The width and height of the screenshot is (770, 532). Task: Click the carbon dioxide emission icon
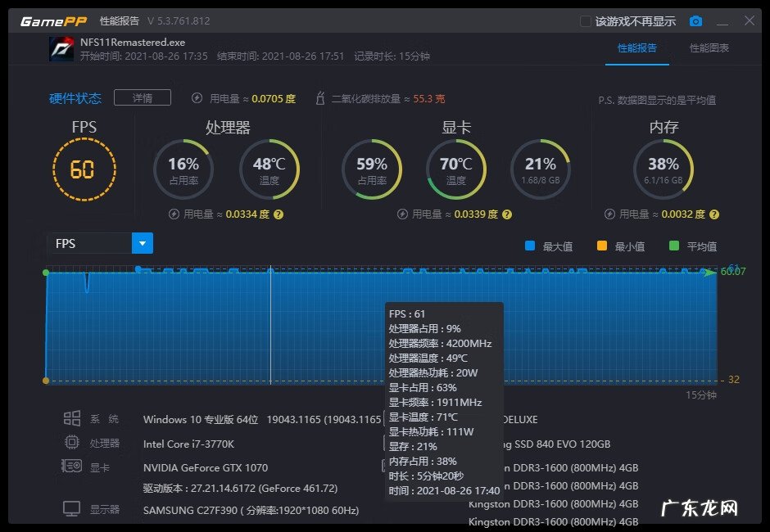[320, 98]
